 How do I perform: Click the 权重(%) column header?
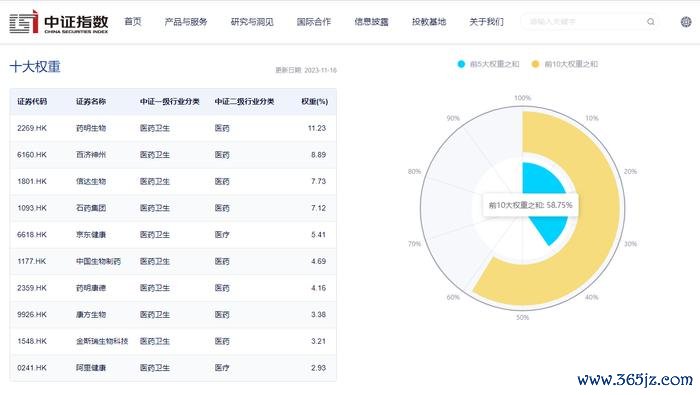click(x=314, y=102)
